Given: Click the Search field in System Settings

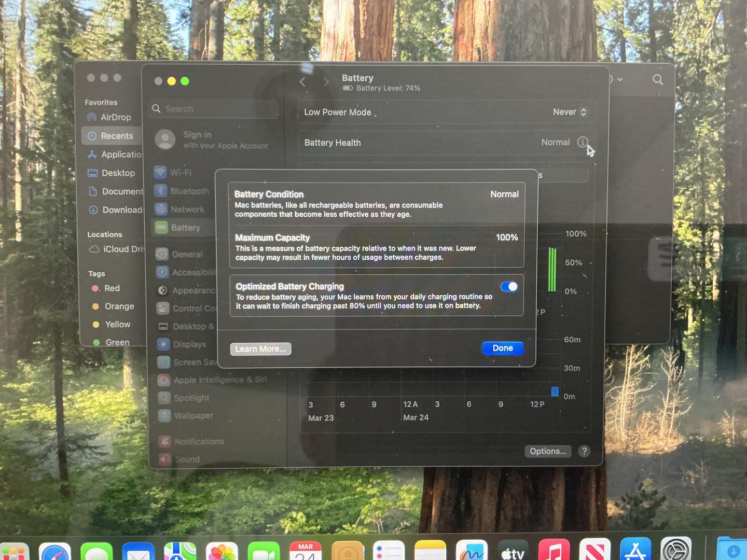Looking at the screenshot, I should pos(214,109).
